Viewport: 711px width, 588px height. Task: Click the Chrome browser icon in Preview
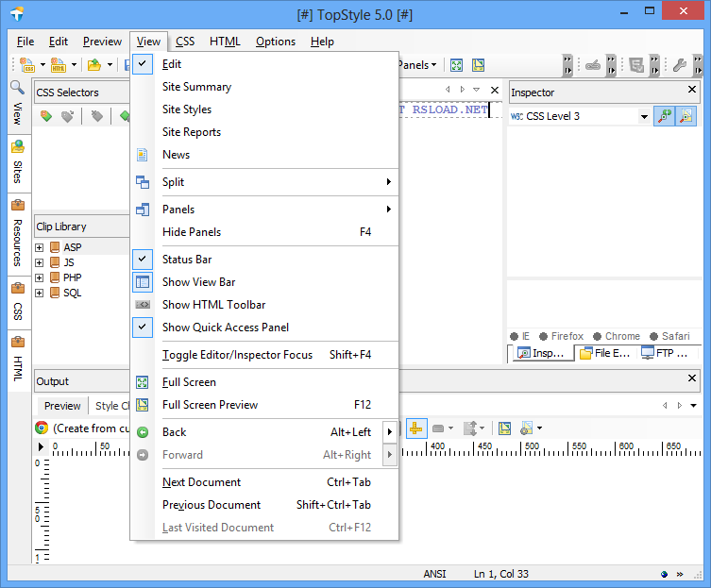tap(42, 428)
